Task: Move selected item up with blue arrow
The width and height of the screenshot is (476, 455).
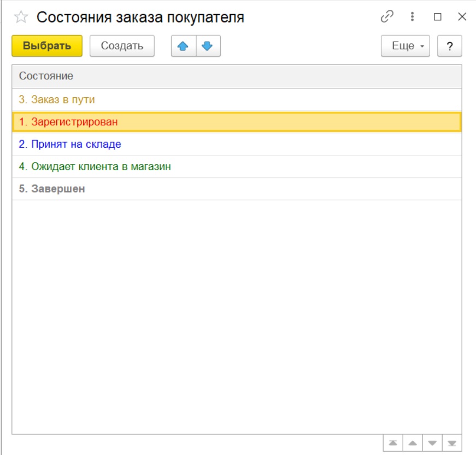Action: pyautogui.click(x=183, y=46)
